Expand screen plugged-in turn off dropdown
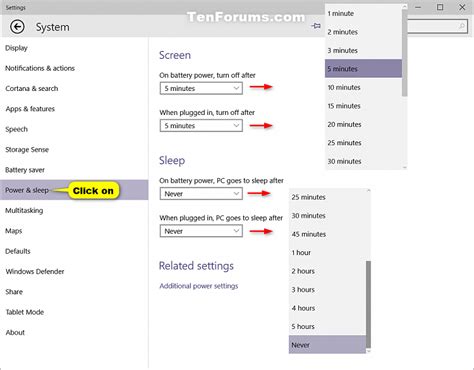This screenshot has width=474, height=370. (x=201, y=126)
